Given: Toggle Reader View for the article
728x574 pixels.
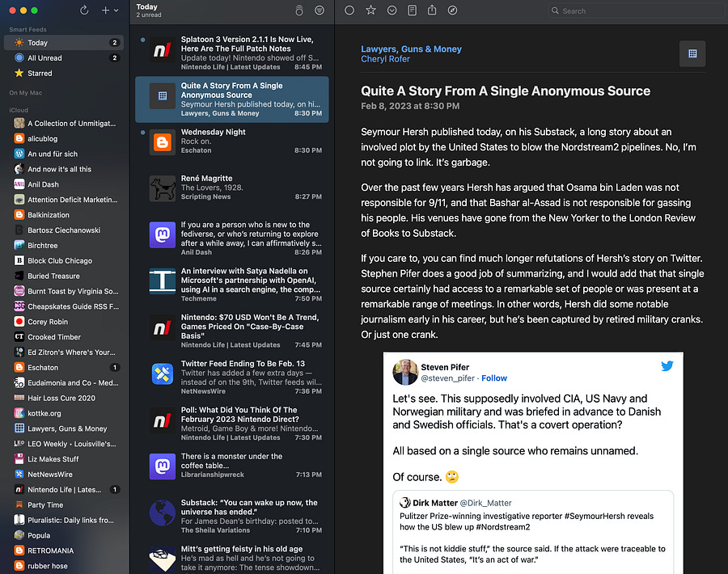Looking at the screenshot, I should pos(412,11).
